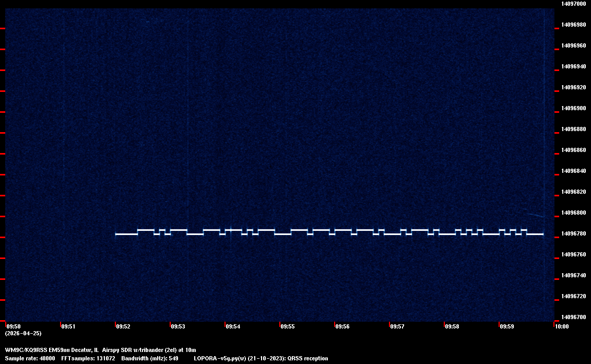Click the 09:50 time label
Viewport: 591px width, 364px height.
point(13,327)
